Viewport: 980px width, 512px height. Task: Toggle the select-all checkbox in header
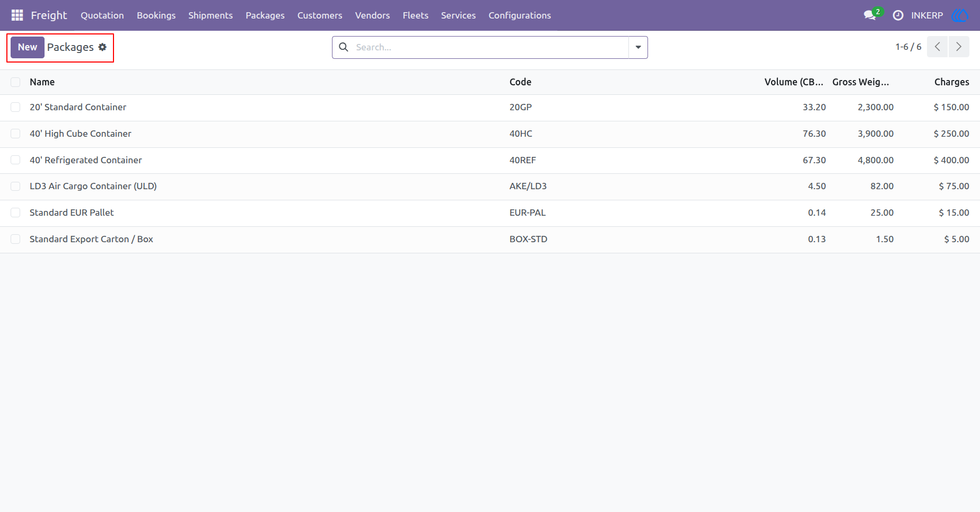[x=15, y=82]
